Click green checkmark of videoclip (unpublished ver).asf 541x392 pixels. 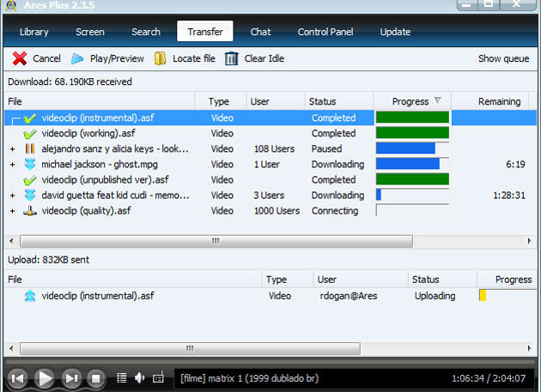(x=30, y=180)
